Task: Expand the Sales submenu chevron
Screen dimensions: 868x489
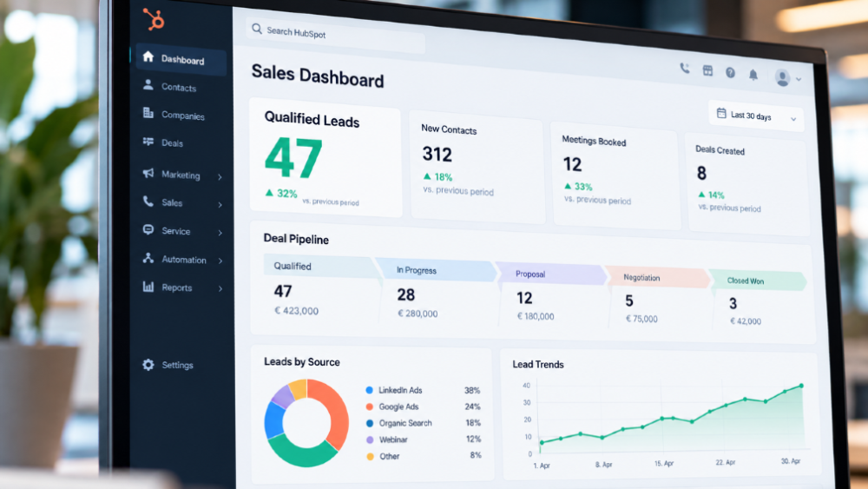Action: coord(220,205)
